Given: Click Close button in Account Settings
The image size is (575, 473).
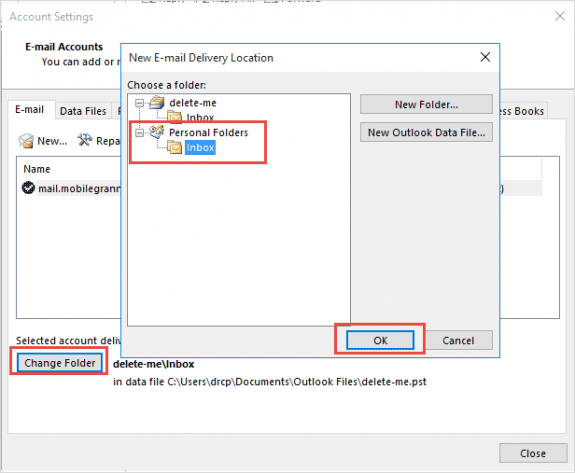Looking at the screenshot, I should 533,453.
